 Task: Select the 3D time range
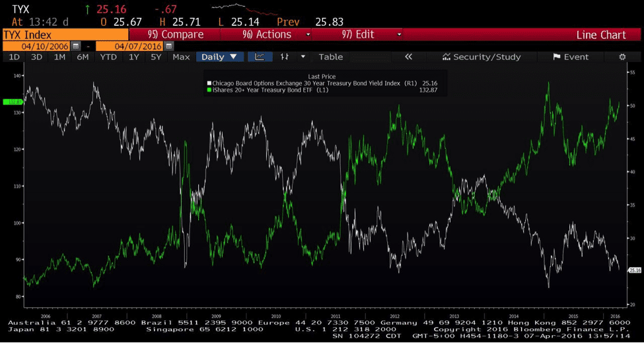tap(36, 57)
